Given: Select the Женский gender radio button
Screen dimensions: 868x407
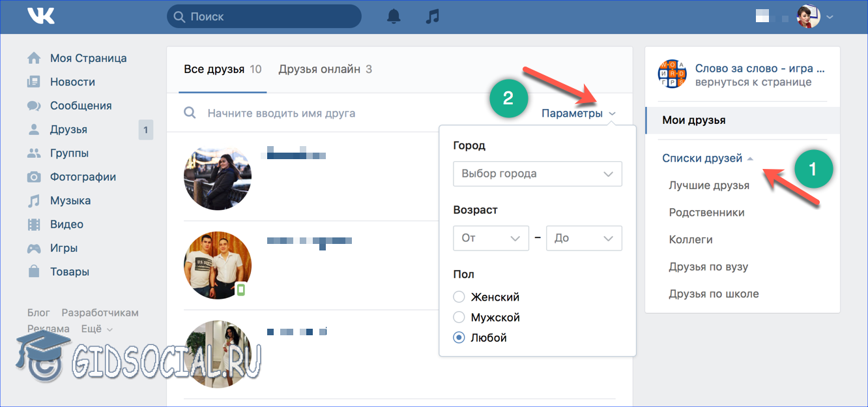Looking at the screenshot, I should click(x=459, y=297).
